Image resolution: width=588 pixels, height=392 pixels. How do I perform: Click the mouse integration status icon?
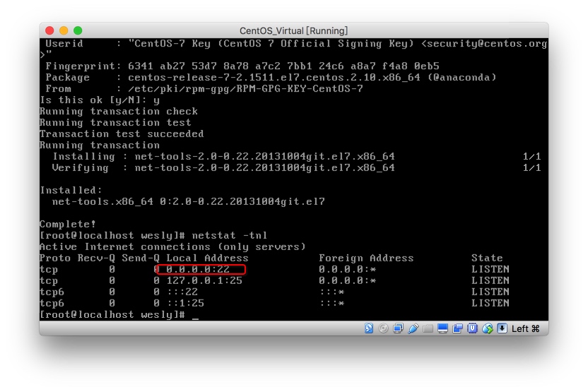488,328
